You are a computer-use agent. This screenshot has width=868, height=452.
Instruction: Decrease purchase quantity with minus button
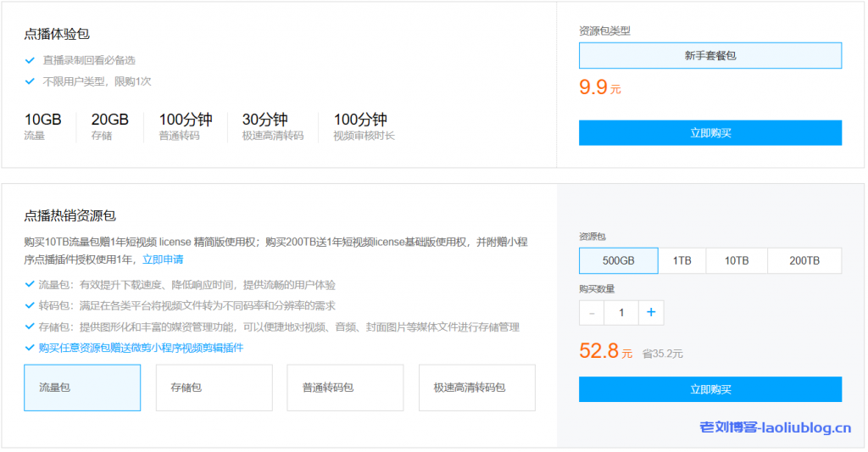(x=592, y=313)
